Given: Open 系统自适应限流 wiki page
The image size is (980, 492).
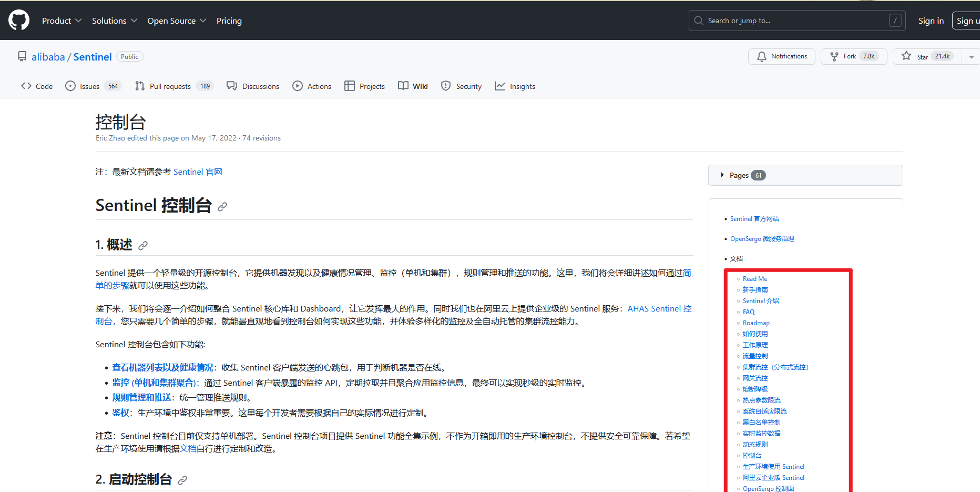Looking at the screenshot, I should click(x=764, y=411).
